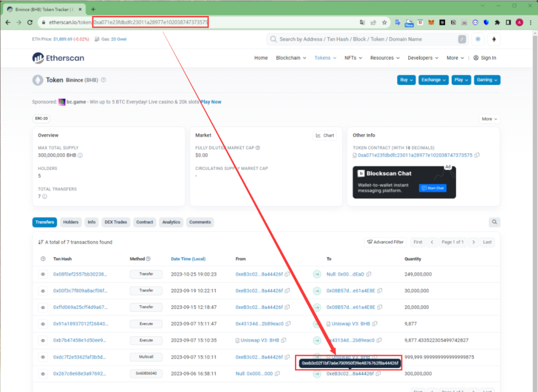This screenshot has width=538, height=392.
Task: Preview transaction 0x267c8e68e3a97692 with eye icon
Action: pos(43,374)
